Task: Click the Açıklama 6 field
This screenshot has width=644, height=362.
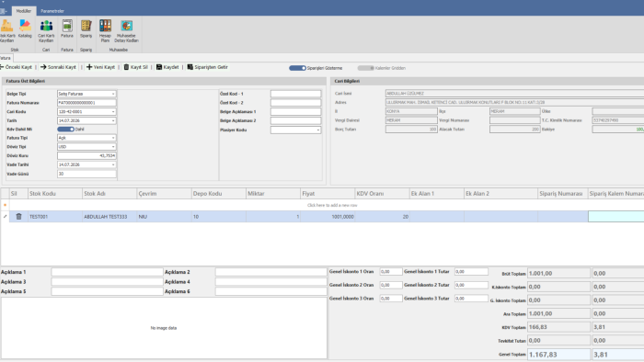Action: click(x=270, y=291)
